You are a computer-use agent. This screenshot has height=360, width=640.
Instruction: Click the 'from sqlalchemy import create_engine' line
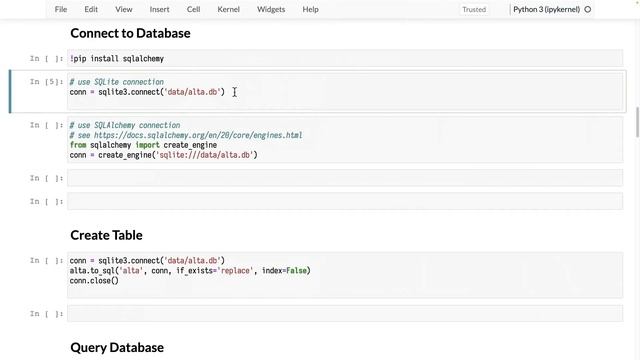143,145
